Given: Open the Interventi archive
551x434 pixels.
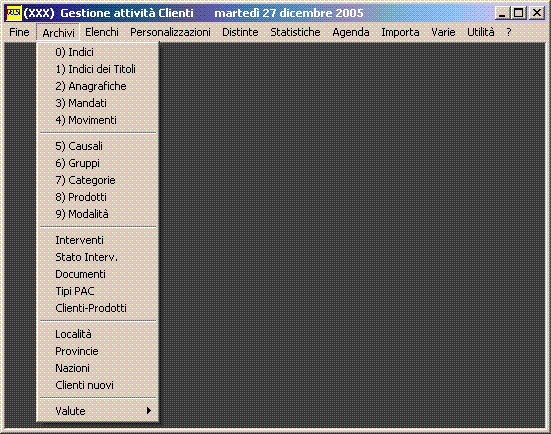Looking at the screenshot, I should pos(98,240).
